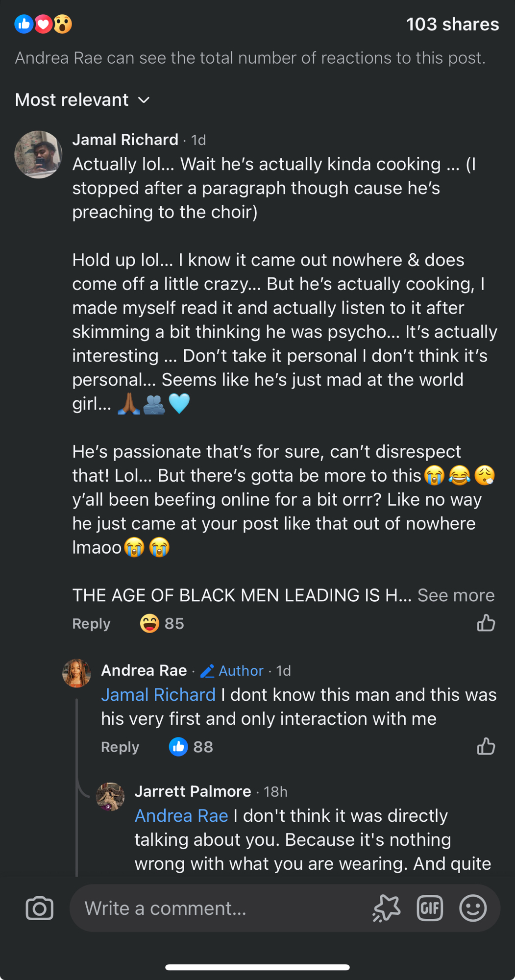Screen dimensions: 515x980
Task: Reply to Jamal Richard's comment
Action: click(x=91, y=624)
